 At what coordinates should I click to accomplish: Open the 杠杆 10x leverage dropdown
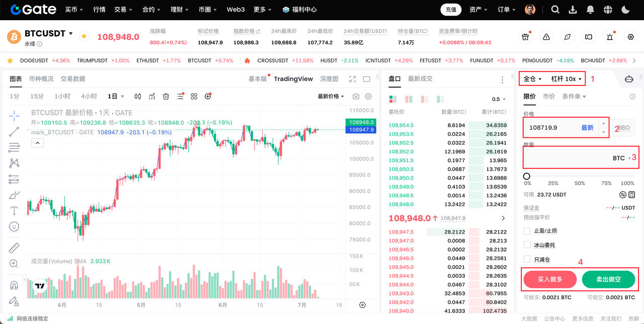click(x=566, y=79)
